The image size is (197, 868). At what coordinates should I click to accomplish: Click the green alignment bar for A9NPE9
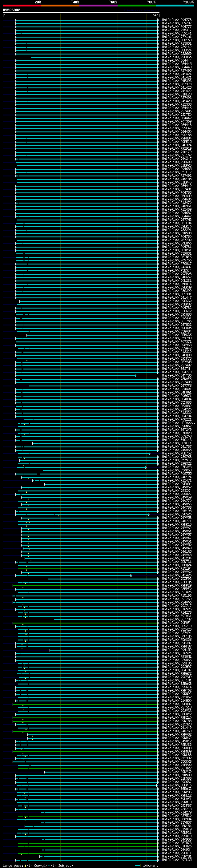[85, 586]
